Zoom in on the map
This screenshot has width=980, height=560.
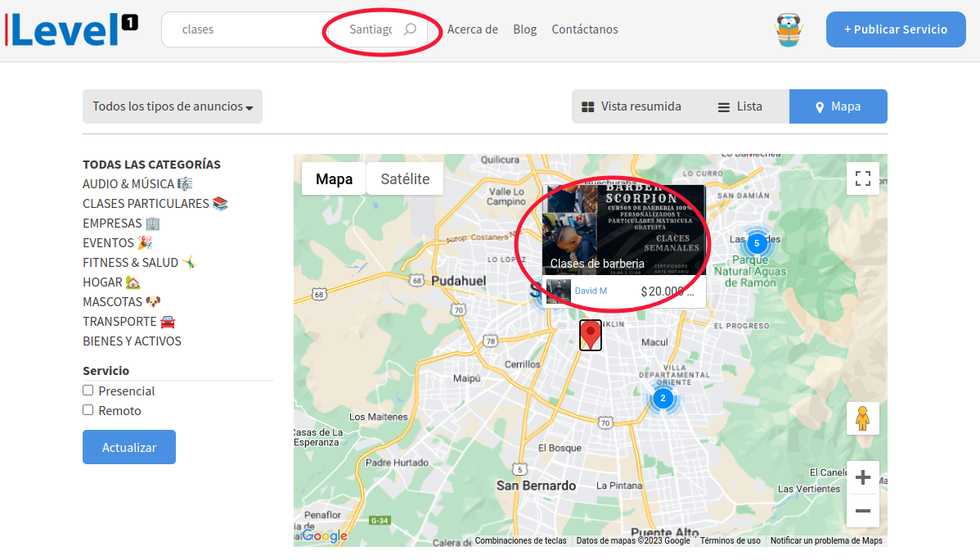(862, 477)
